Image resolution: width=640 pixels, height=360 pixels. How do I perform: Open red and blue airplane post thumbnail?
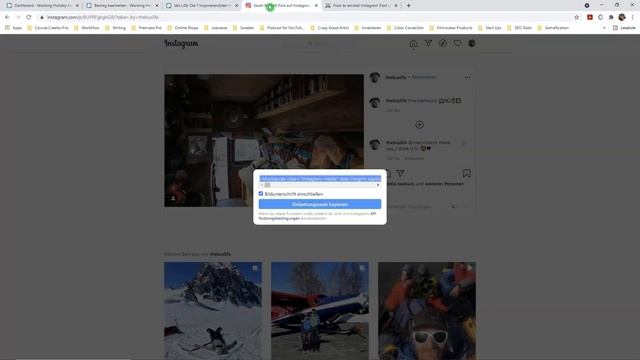click(x=320, y=311)
